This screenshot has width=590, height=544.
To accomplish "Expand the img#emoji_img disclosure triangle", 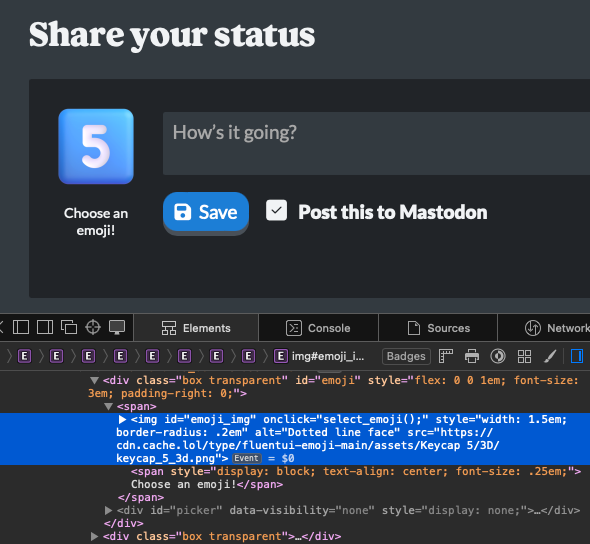I will (x=122, y=419).
